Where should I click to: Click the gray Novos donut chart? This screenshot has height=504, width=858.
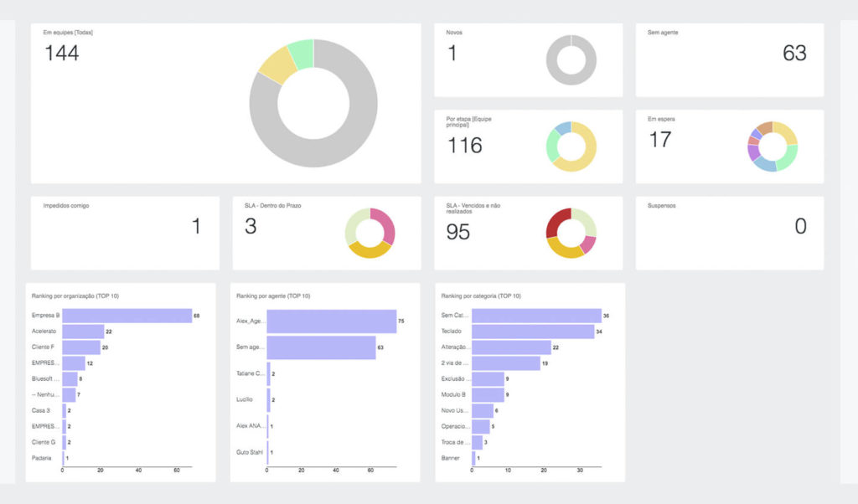click(571, 60)
